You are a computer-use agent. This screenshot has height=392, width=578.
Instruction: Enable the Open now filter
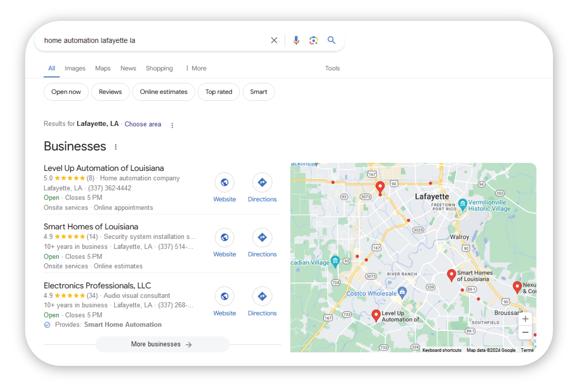coord(66,92)
